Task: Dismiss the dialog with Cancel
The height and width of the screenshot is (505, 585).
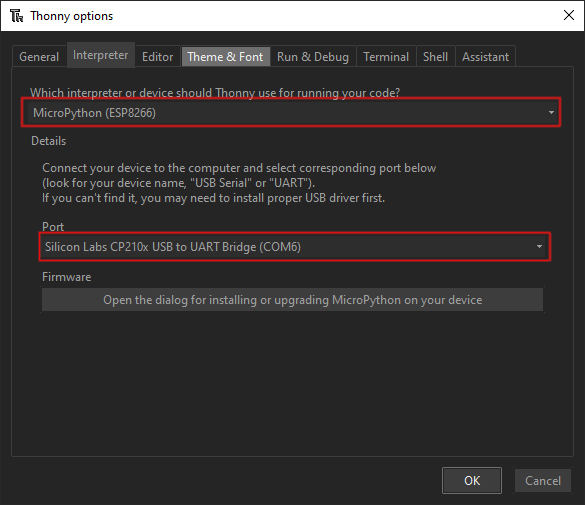Action: tap(543, 481)
